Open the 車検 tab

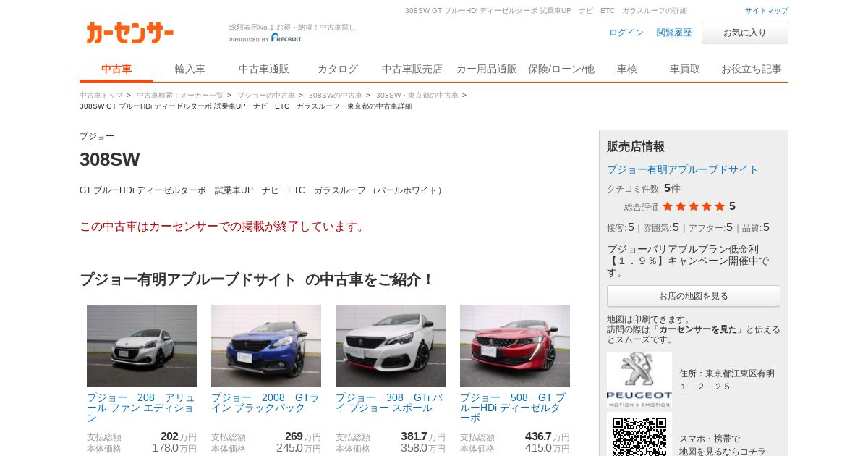tap(627, 69)
